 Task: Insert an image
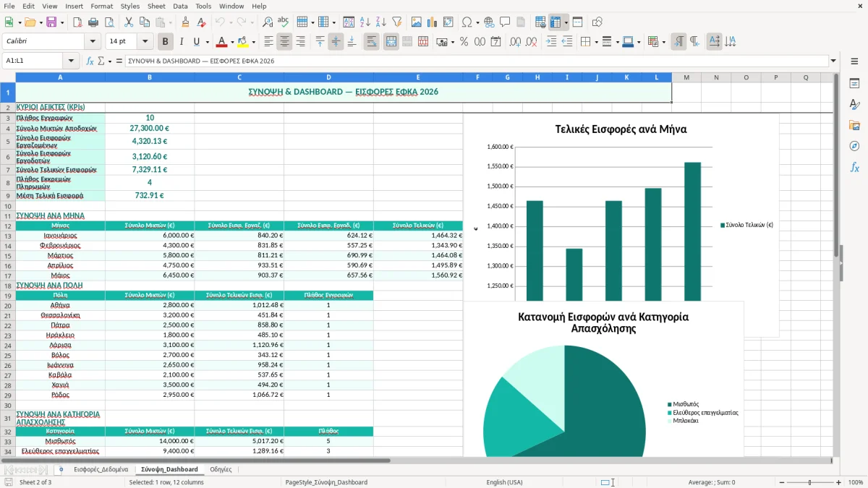point(417,22)
